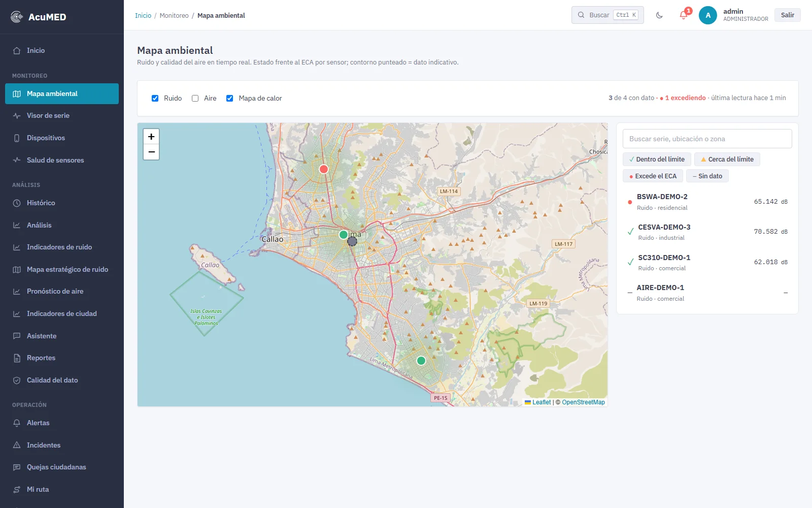Click the Inicio home icon in sidebar

click(17, 51)
